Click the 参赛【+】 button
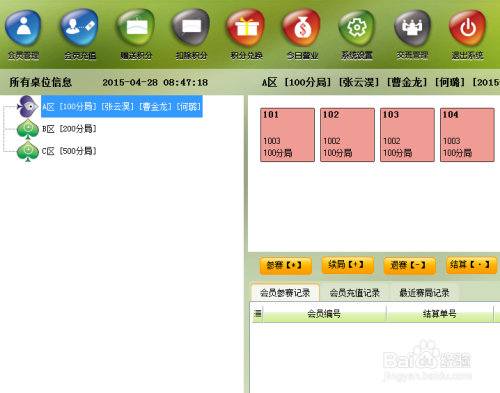 point(286,266)
